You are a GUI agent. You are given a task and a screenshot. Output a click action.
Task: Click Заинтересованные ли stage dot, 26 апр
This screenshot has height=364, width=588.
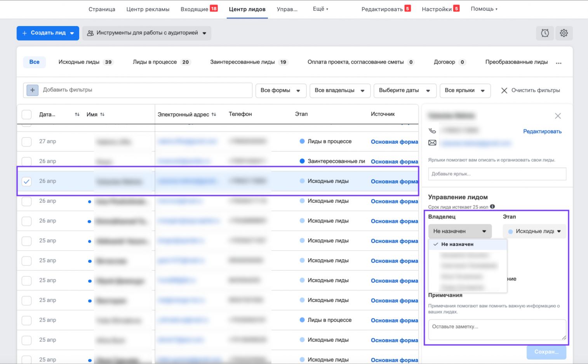[302, 161]
